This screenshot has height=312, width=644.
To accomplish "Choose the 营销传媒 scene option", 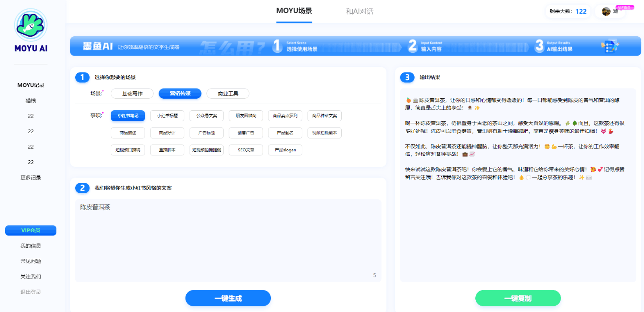I will click(180, 93).
